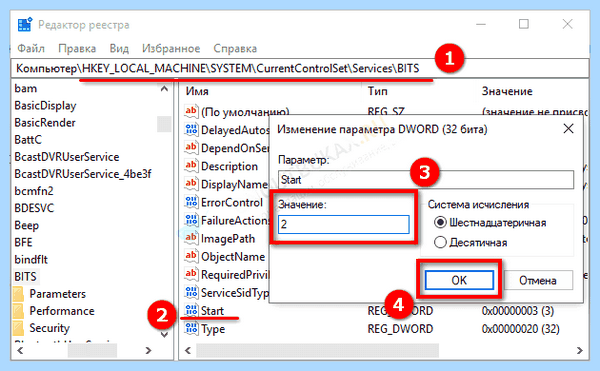The image size is (600, 371).
Task: Select the bindflt key
Action: (31, 260)
